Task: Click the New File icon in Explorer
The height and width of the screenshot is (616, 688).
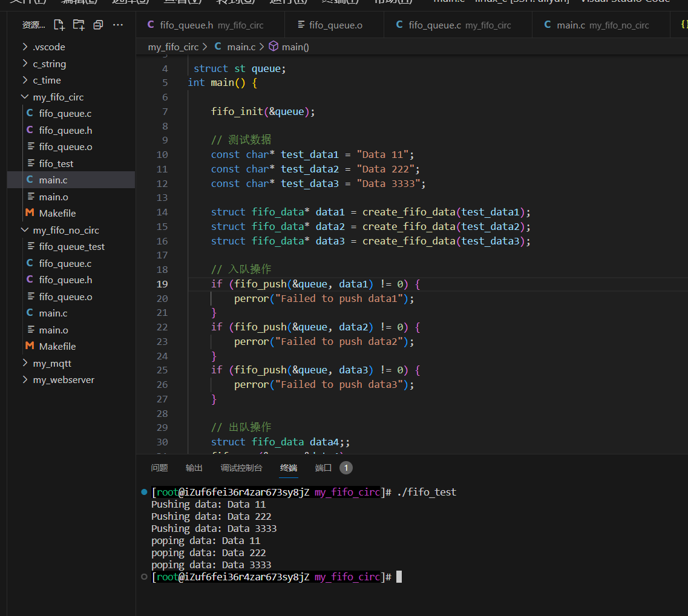Action: tap(58, 24)
